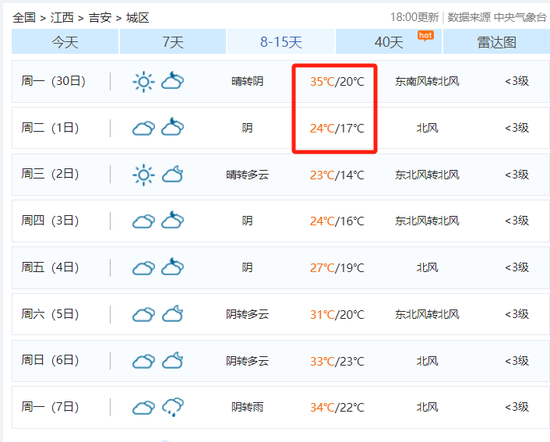The height and width of the screenshot is (442, 550).
Task: Click the 18:00更新 timestamp
Action: pos(414,17)
